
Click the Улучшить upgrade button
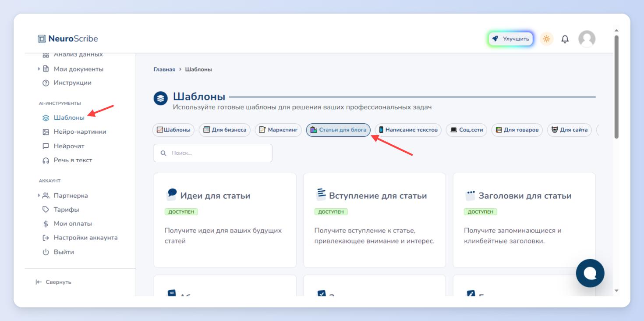[x=511, y=39]
